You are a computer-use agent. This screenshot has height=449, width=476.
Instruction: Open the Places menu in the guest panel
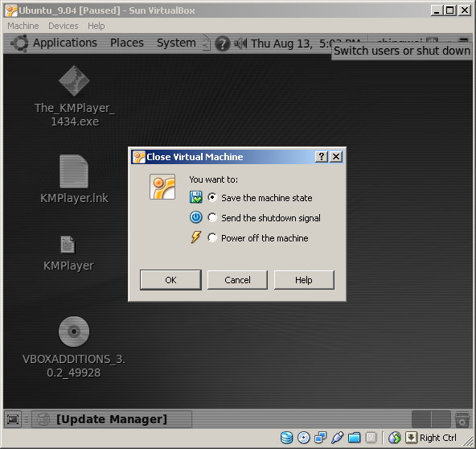coord(127,43)
